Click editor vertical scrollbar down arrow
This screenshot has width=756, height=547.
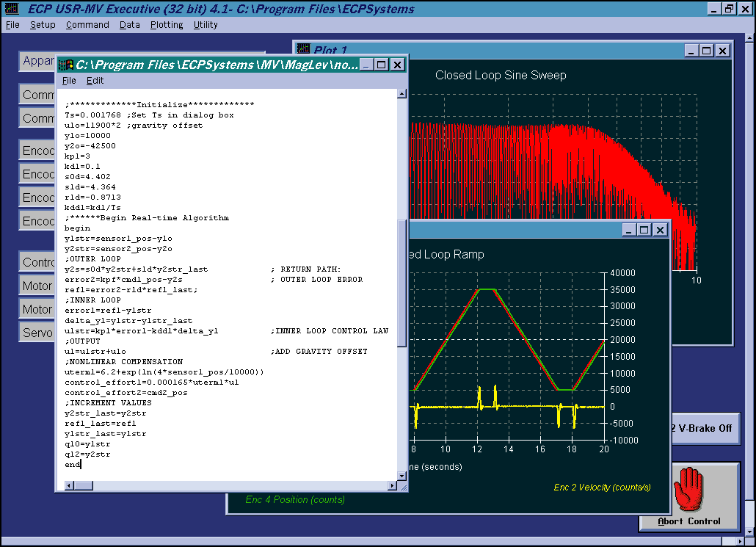(x=401, y=476)
